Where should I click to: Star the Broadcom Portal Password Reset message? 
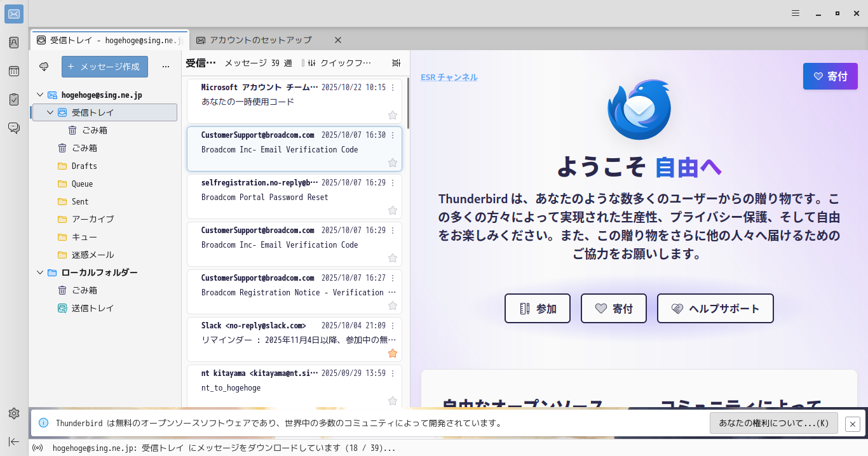point(393,210)
